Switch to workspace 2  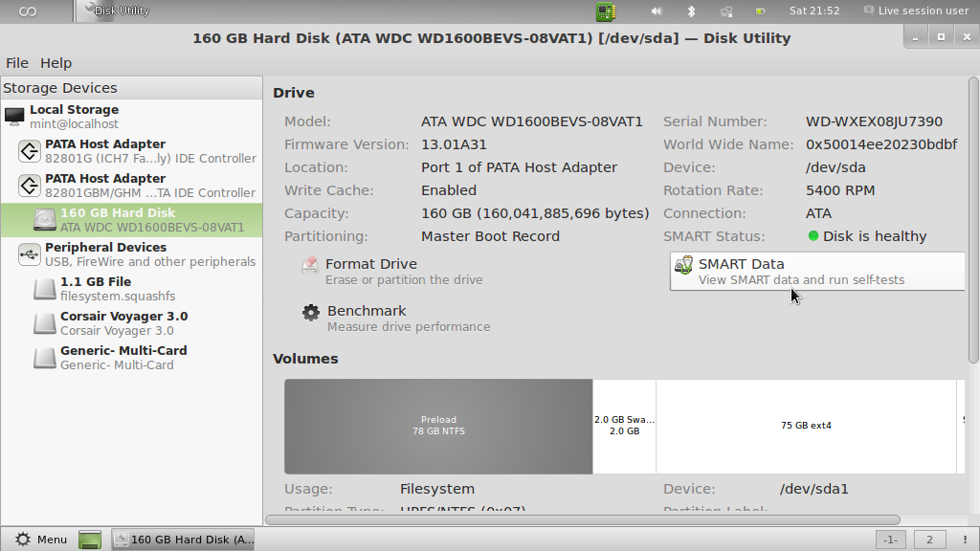pyautogui.click(x=927, y=540)
